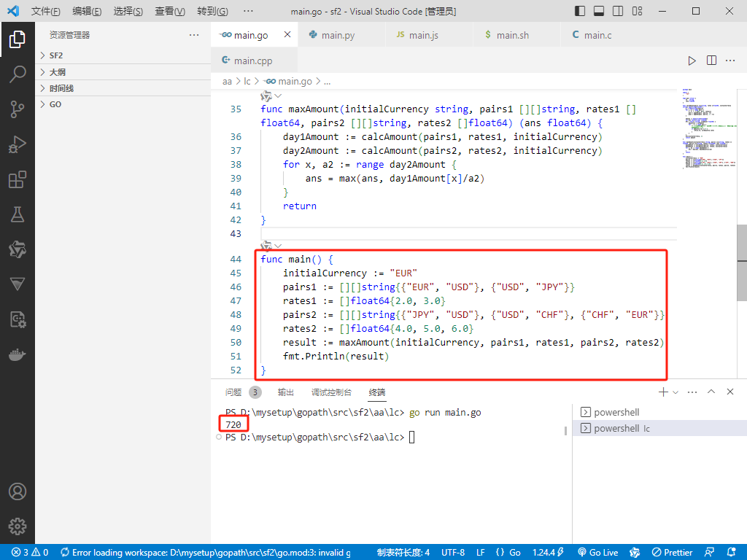The image size is (747, 560).
Task: Split the editor to the right
Action: [711, 61]
